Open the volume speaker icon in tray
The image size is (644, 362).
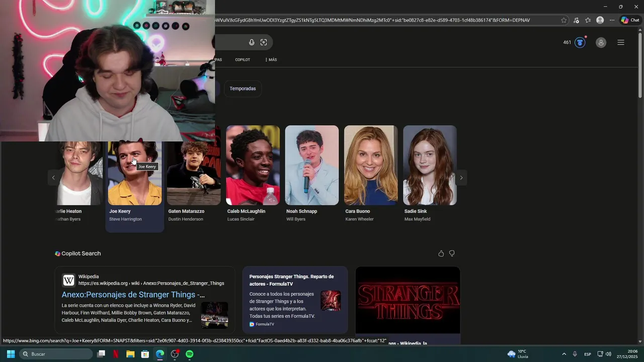point(608,354)
